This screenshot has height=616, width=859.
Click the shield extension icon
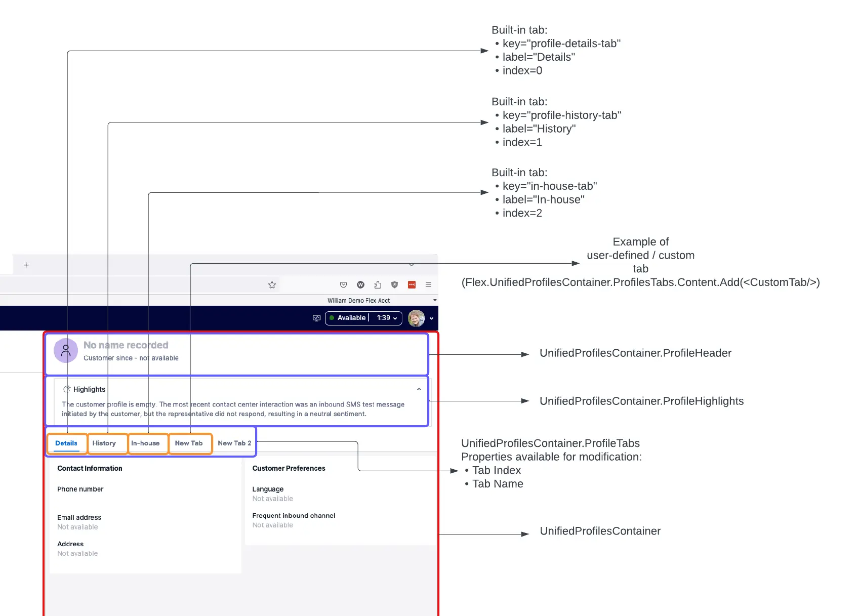[x=395, y=285]
